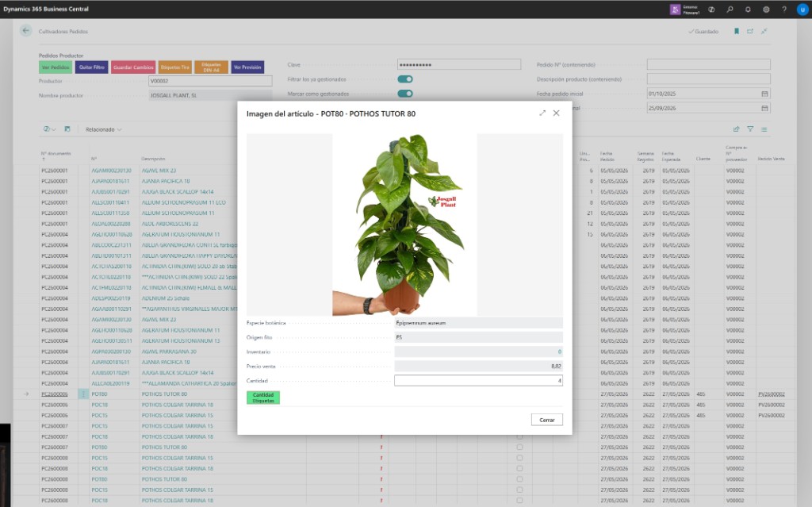Click the Cantidad input field in the dialog
Viewport: 812px width, 507px height.
coord(478,381)
